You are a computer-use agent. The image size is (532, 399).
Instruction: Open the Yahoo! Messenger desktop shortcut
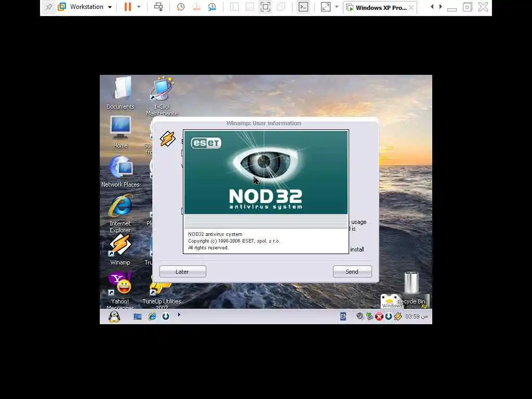click(121, 290)
